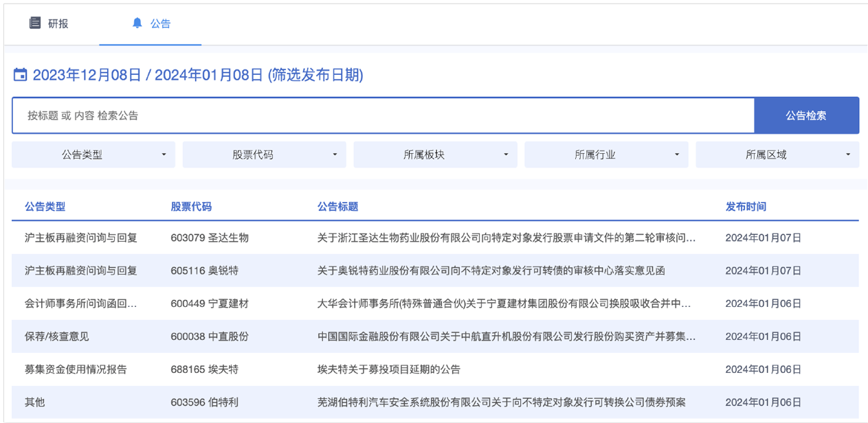Screen dimensions: 868x423
Task: Open the 中国国际金融 中航直升机 announcement title
Action: (x=507, y=336)
